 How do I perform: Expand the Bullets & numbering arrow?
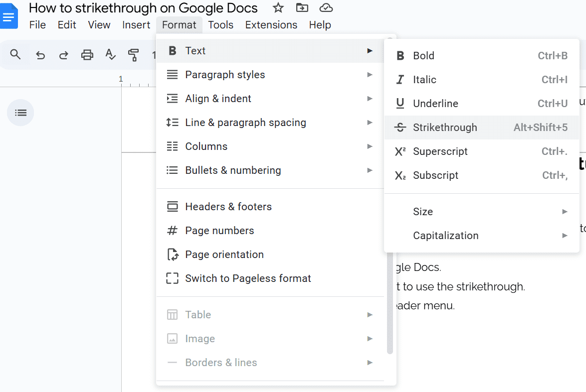pyautogui.click(x=370, y=170)
